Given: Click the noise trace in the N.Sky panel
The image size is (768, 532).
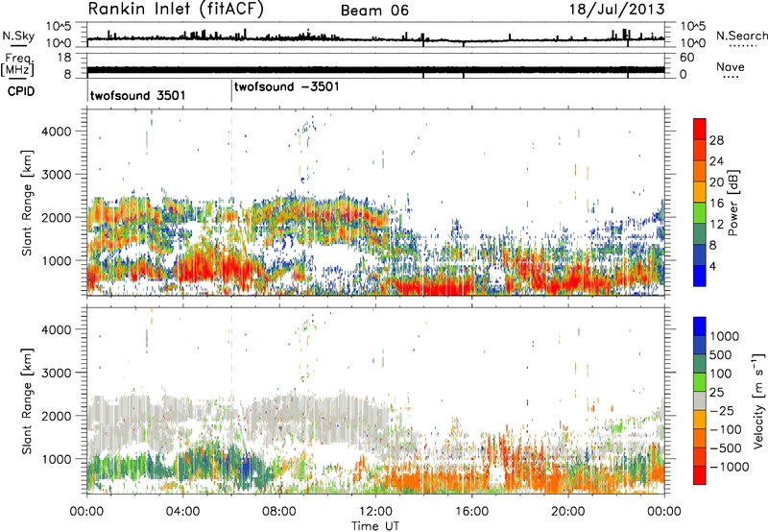Looking at the screenshot, I should [375, 38].
